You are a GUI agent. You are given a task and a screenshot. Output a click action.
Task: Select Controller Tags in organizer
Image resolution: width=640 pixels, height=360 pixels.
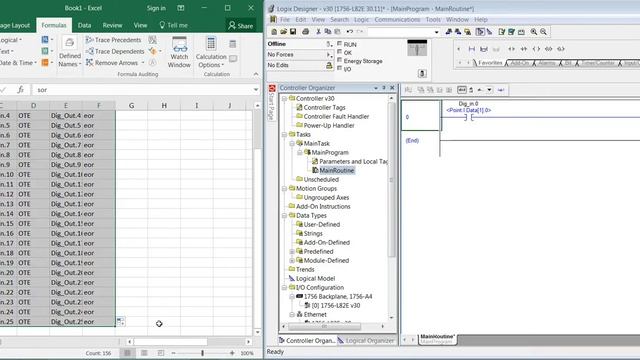[x=324, y=107]
